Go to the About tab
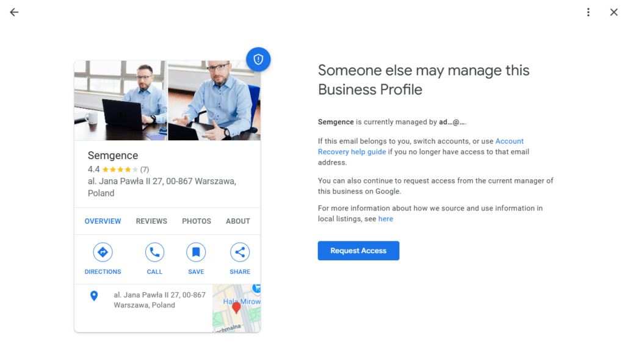625x364 pixels. pyautogui.click(x=238, y=221)
